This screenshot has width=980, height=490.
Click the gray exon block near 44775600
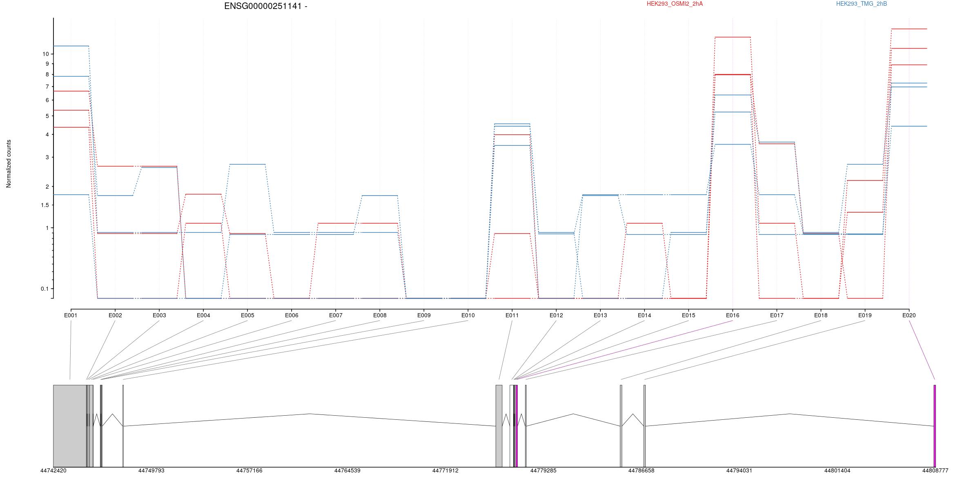tap(499, 426)
